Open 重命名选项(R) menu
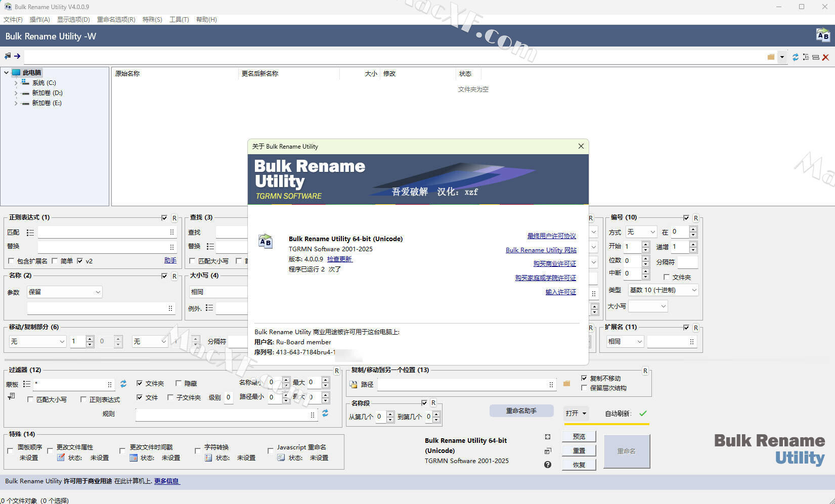The width and height of the screenshot is (835, 504). click(x=116, y=20)
